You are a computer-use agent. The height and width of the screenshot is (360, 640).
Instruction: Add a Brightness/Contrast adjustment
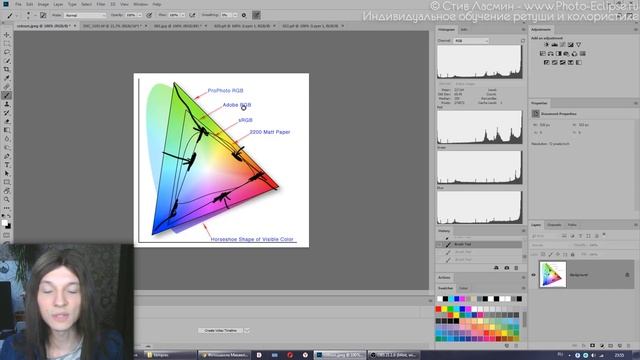546,44
